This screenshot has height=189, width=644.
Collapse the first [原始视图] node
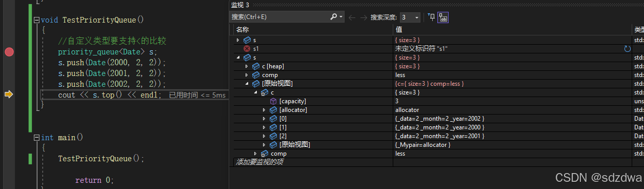click(x=247, y=84)
